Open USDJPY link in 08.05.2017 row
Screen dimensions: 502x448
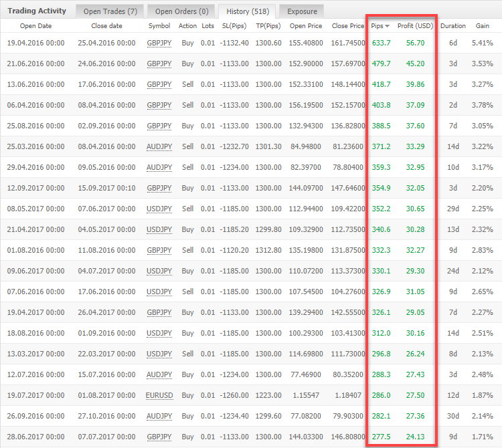click(x=159, y=209)
